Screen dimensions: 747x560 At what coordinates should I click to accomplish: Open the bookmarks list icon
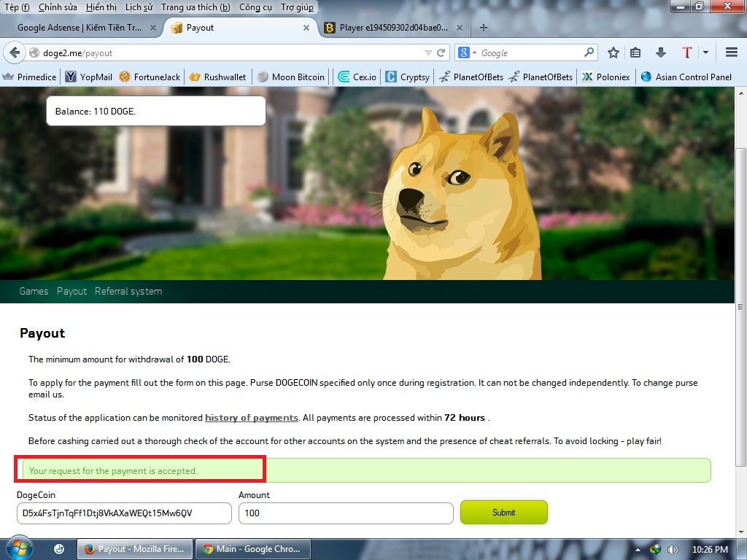pyautogui.click(x=635, y=52)
